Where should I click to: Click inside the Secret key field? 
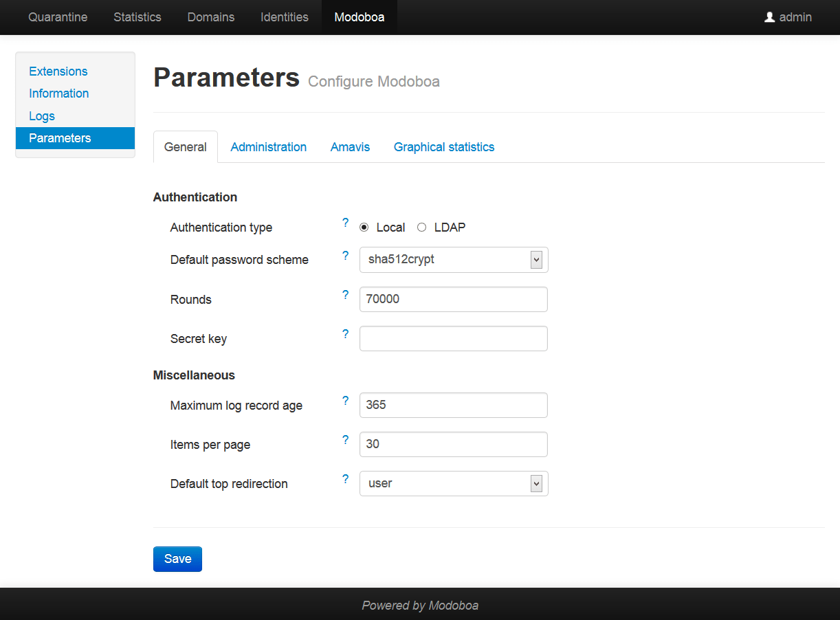[x=453, y=338]
